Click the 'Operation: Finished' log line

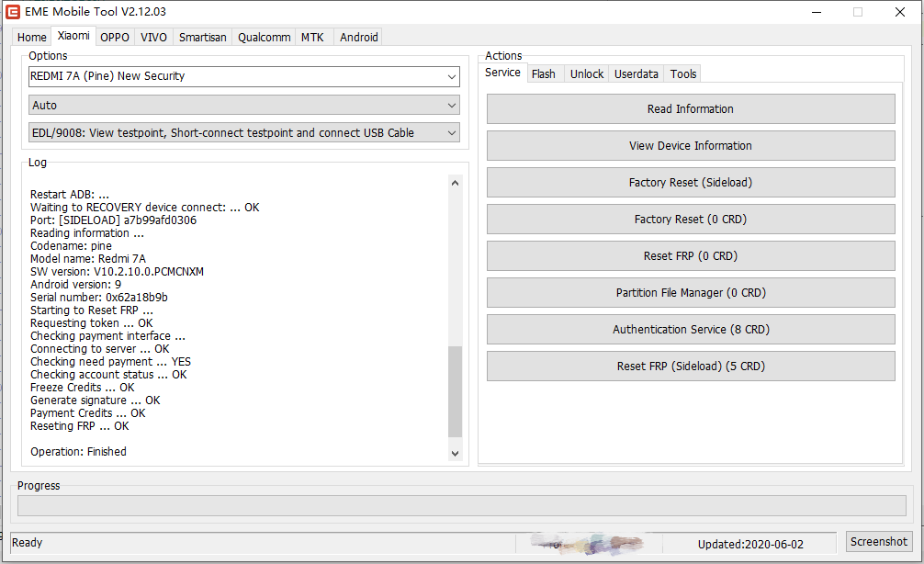click(78, 452)
